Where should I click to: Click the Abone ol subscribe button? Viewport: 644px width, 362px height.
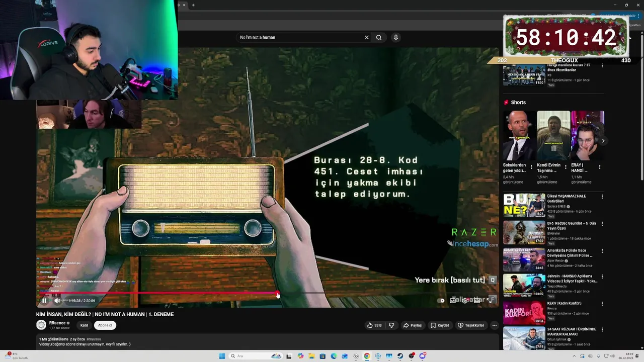tap(105, 325)
